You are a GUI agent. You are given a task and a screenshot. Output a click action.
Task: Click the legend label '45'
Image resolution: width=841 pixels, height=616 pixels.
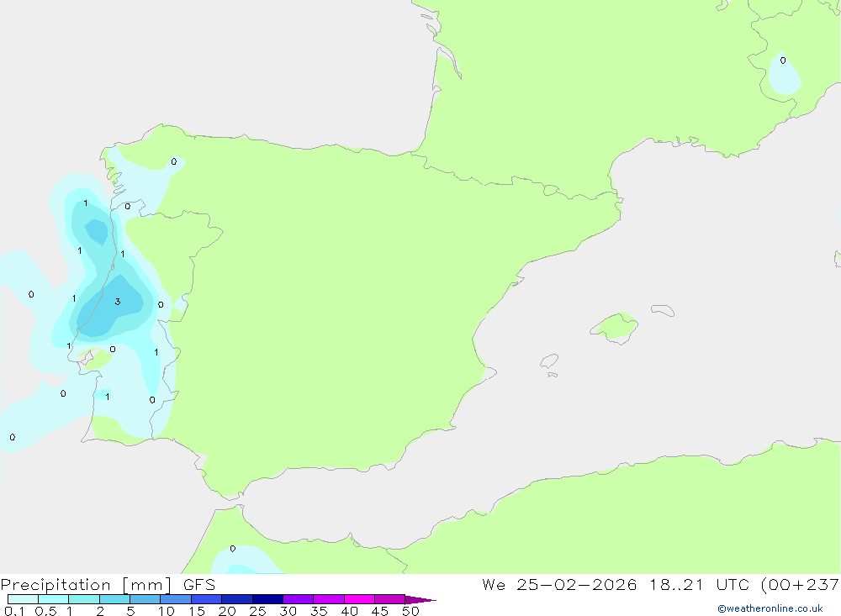380,611
